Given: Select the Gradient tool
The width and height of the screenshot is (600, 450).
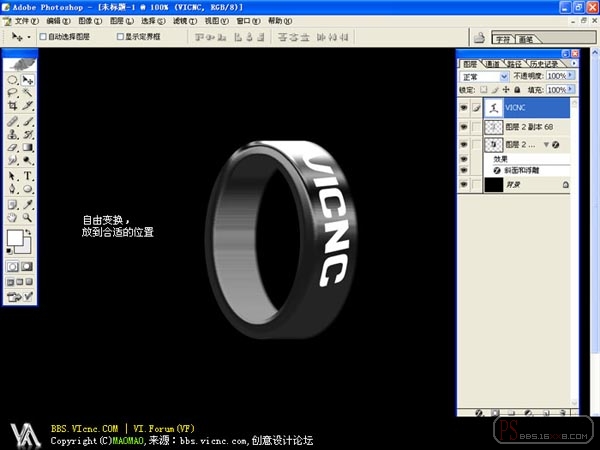Looking at the screenshot, I should pyautogui.click(x=28, y=147).
